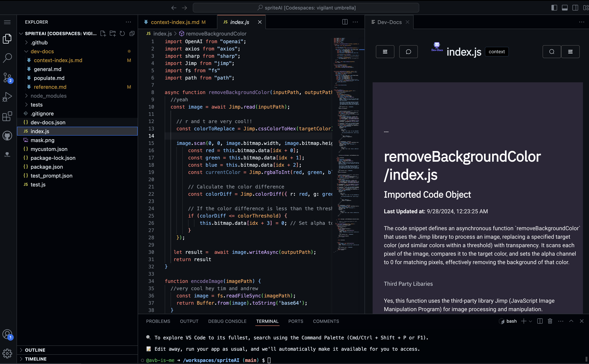Collapse the dev-docs folder
This screenshot has width=589, height=364.
coord(42,51)
